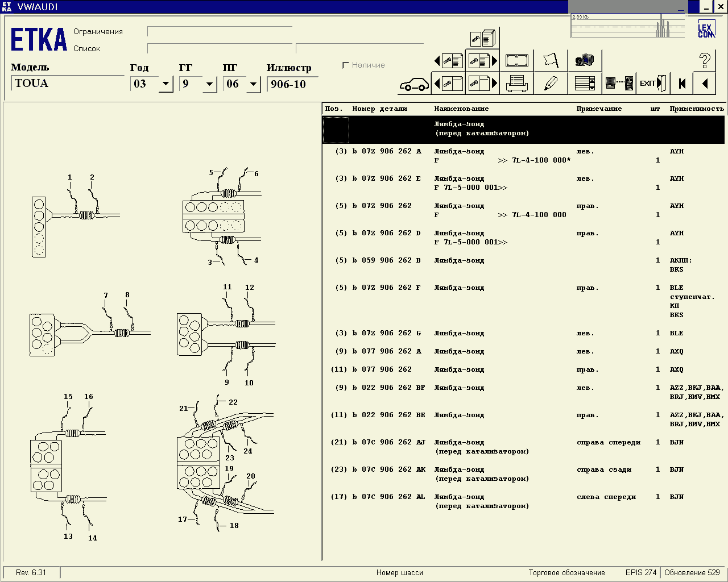Open vehicle selection with the car icon

[x=414, y=84]
